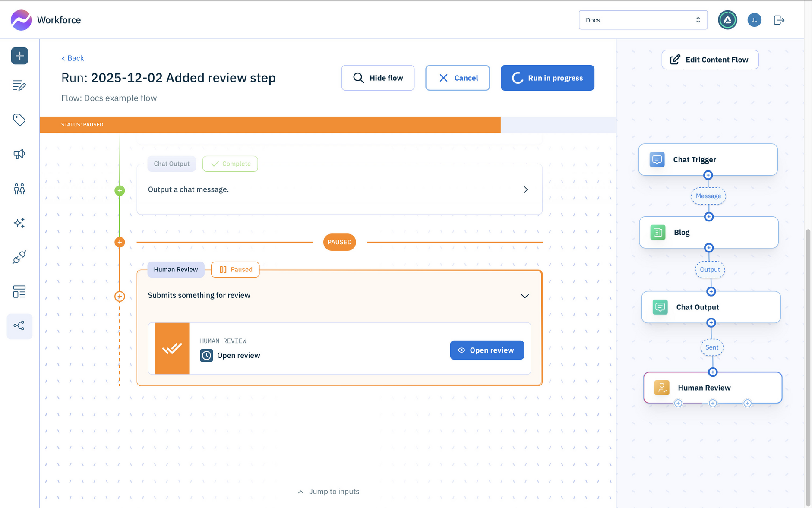Click the orange status progress bar
This screenshot has height=508, width=812.
click(x=270, y=125)
